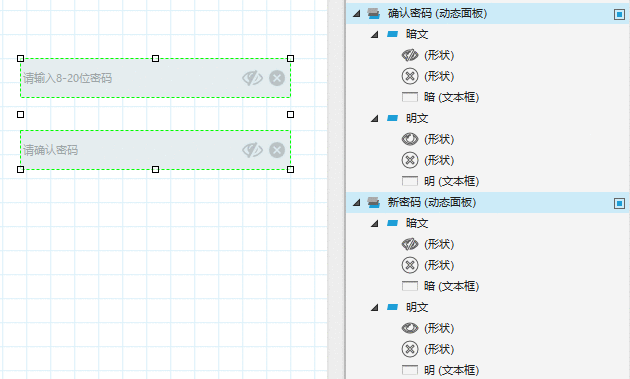Collapse 明文 state under 新密码 panel
630x379 pixels.
374,308
